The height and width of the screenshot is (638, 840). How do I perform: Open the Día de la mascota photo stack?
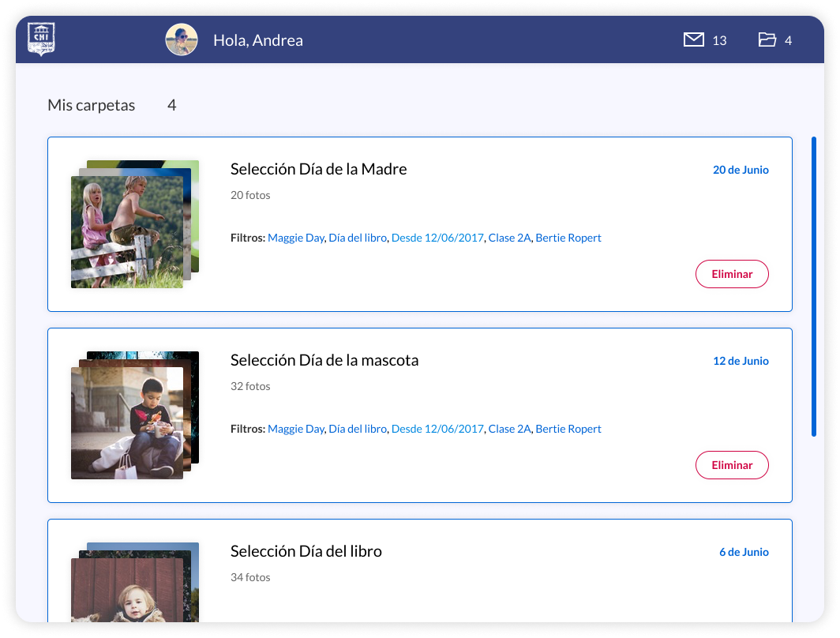point(135,415)
